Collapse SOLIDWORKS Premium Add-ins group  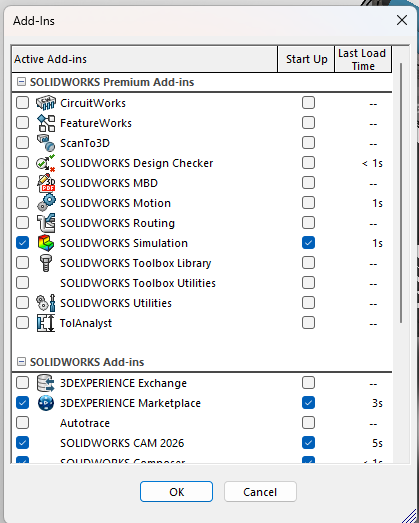[x=21, y=82]
